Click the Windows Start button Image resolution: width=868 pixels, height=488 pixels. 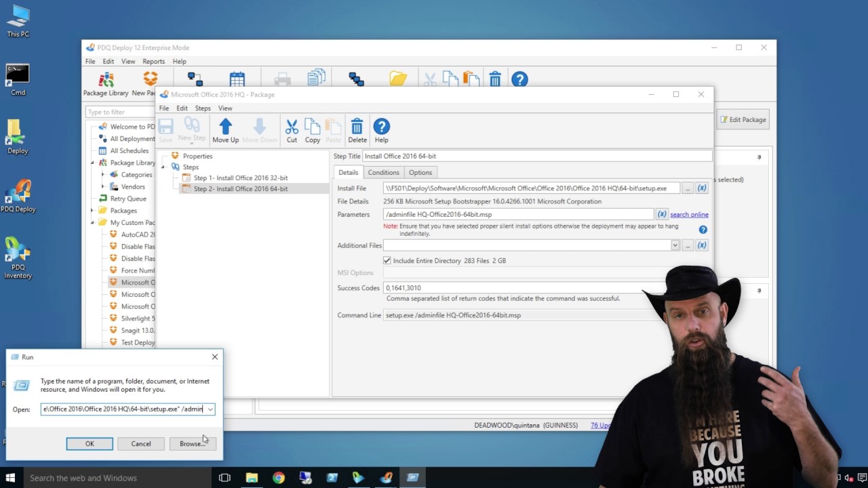(x=10, y=478)
